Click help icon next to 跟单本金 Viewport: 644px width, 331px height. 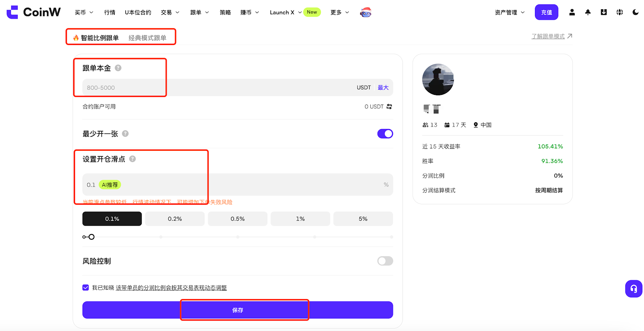point(118,68)
